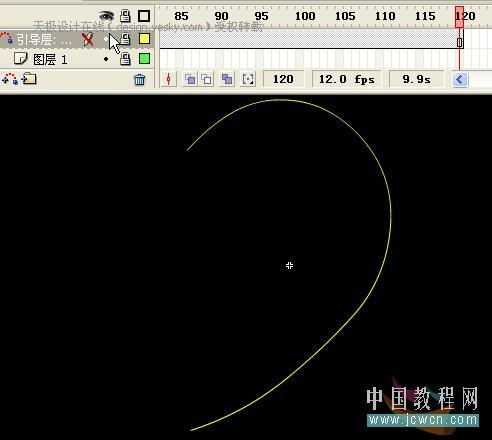
Task: Click the elapsed time 9.9s display
Action: [416, 79]
